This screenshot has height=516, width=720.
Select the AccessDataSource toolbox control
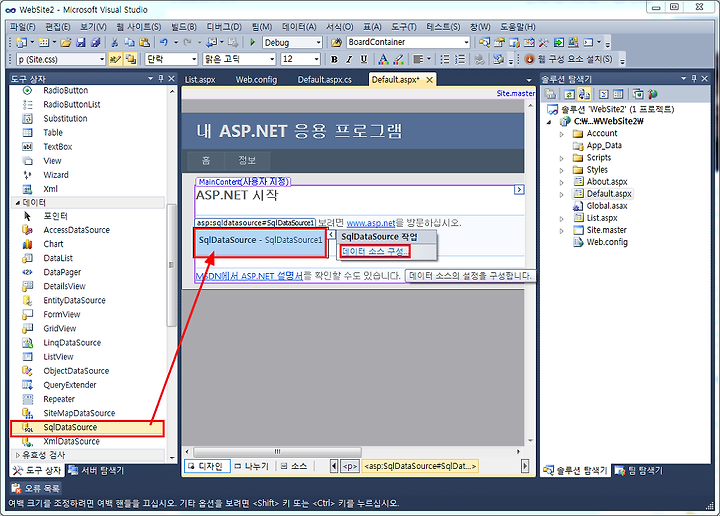point(87,230)
